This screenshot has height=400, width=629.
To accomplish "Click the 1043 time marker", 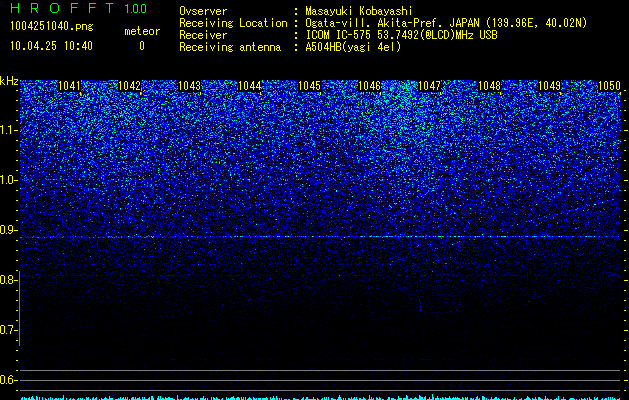I will pos(189,86).
